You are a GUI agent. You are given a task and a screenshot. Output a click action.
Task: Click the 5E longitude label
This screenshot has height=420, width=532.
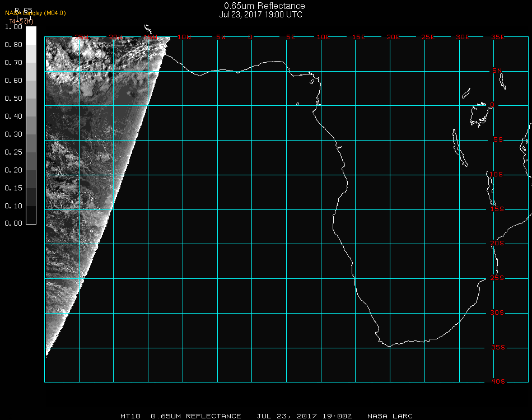pyautogui.click(x=291, y=37)
